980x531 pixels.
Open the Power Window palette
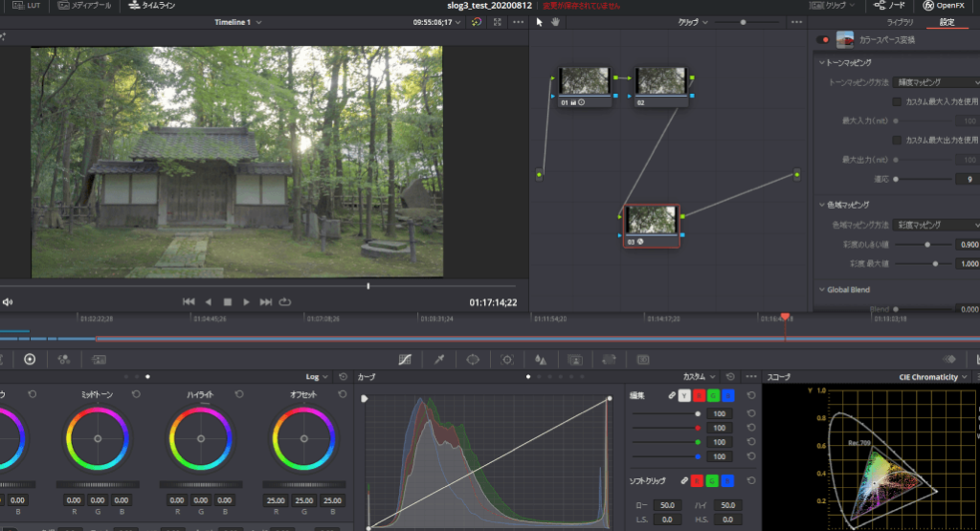pyautogui.click(x=473, y=360)
